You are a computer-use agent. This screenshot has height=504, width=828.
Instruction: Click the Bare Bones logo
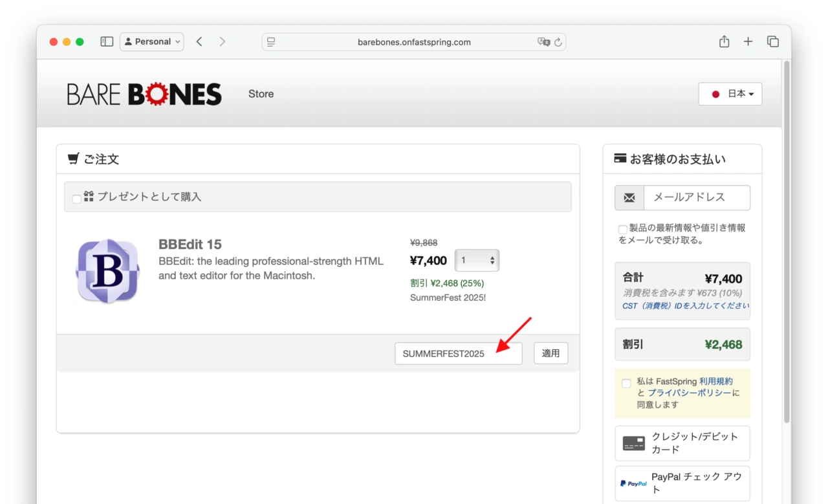coord(144,94)
